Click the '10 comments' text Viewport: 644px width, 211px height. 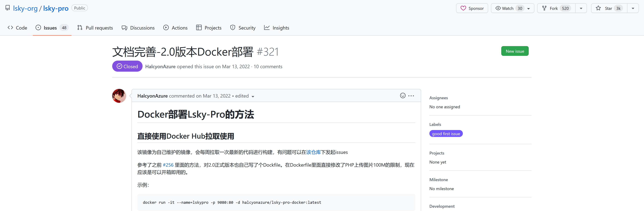tap(268, 67)
